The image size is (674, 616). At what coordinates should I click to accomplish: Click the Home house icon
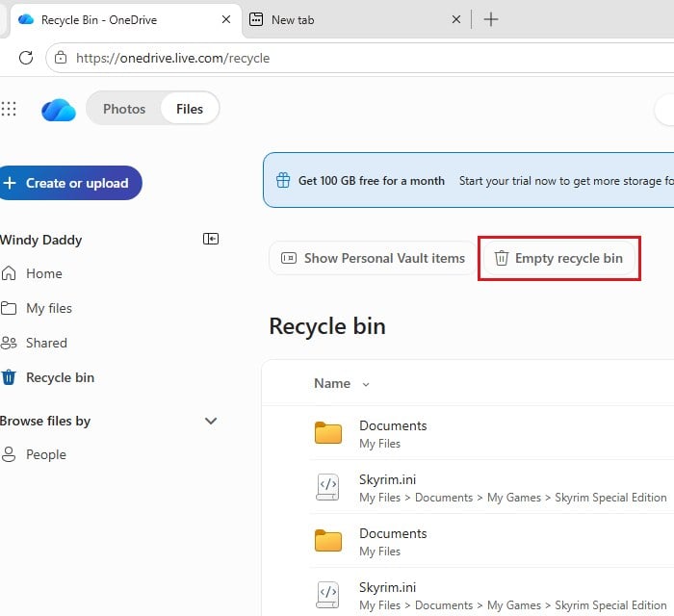9,273
